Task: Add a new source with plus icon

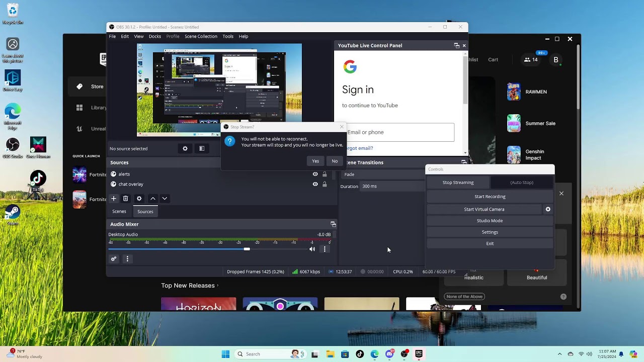Action: pyautogui.click(x=114, y=199)
